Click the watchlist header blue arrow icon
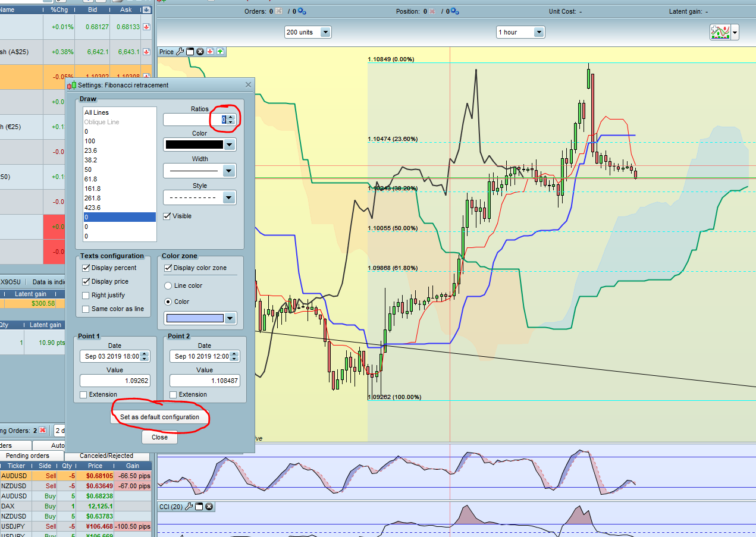This screenshot has width=756, height=537. [146, 10]
